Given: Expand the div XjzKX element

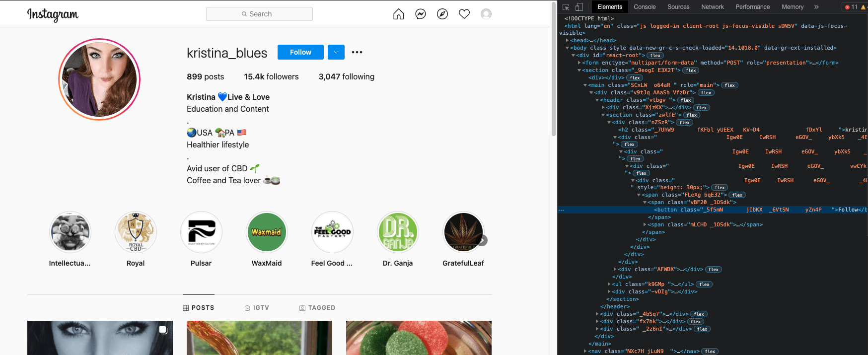Looking at the screenshot, I should 603,108.
